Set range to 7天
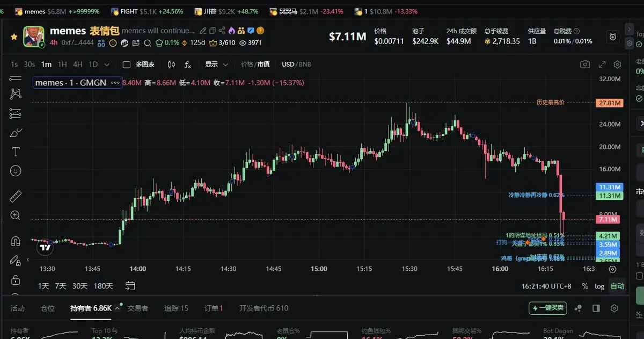644x339 pixels. pyautogui.click(x=61, y=286)
